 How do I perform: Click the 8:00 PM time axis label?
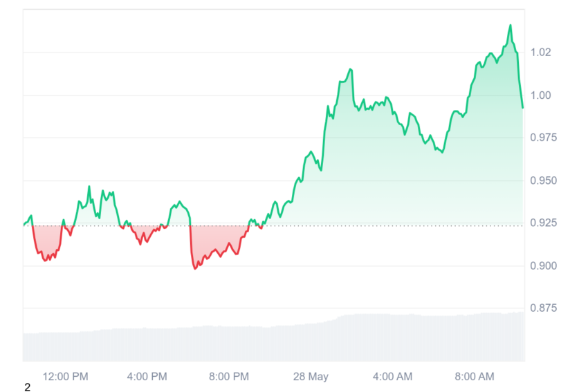pyautogui.click(x=229, y=376)
